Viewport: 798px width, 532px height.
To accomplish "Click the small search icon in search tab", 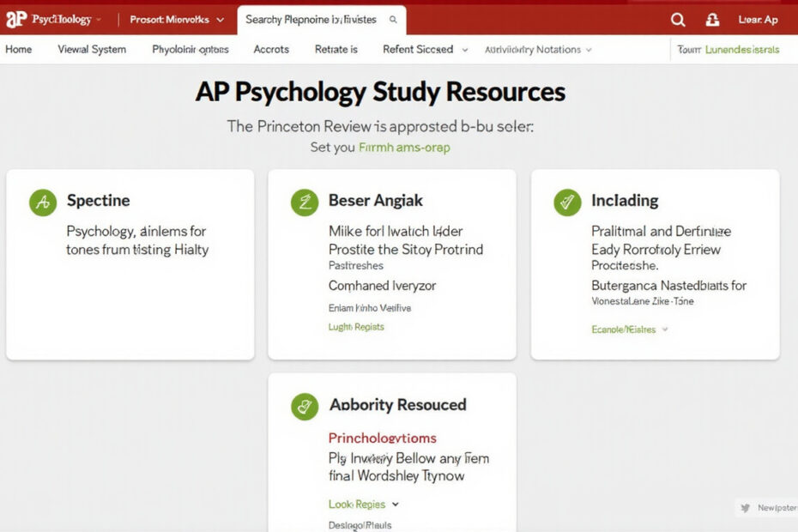I will point(393,20).
